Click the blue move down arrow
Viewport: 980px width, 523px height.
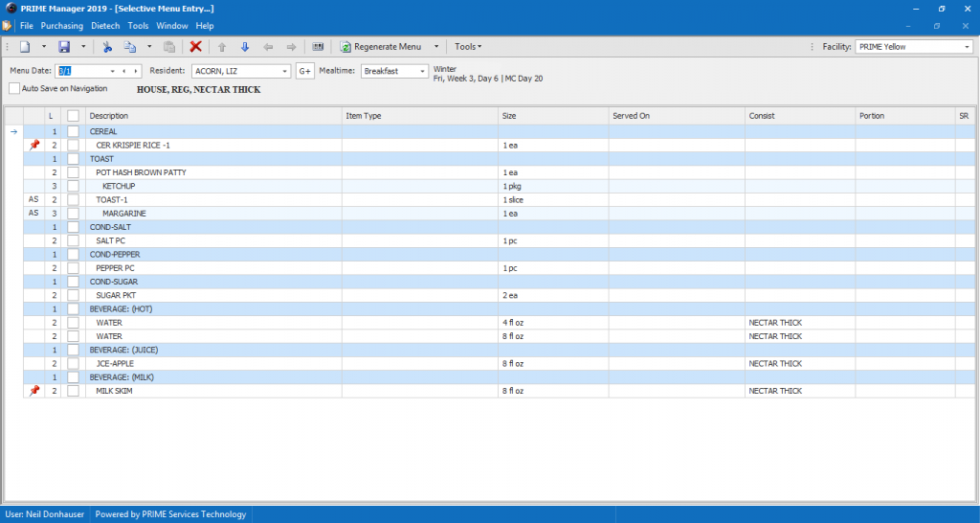click(x=244, y=46)
